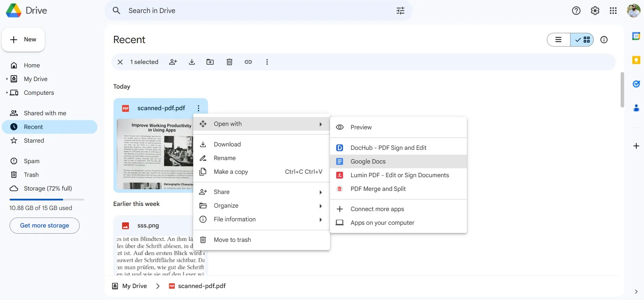This screenshot has width=644, height=300.
Task: Click the scanned-pdf.pdf thumbnail preview
Action: [155, 154]
